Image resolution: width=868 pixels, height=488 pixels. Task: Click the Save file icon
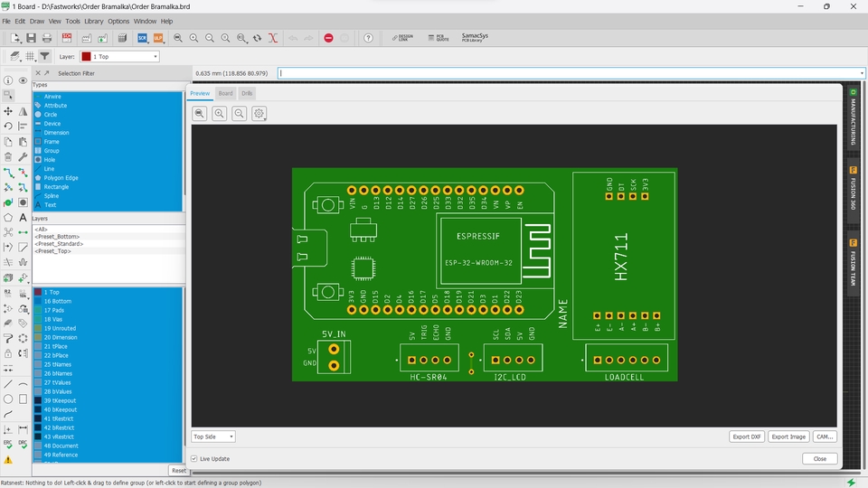[x=31, y=38]
